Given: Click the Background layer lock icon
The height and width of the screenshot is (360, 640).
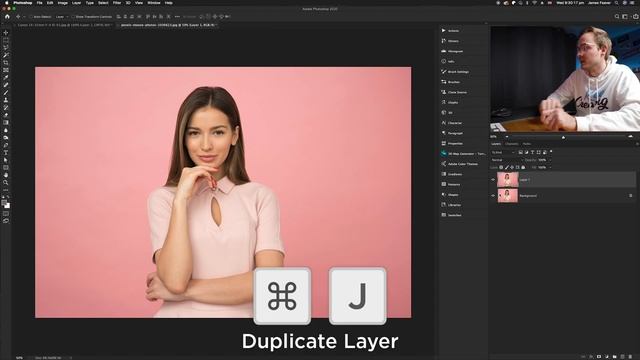Looking at the screenshot, I should point(631,196).
